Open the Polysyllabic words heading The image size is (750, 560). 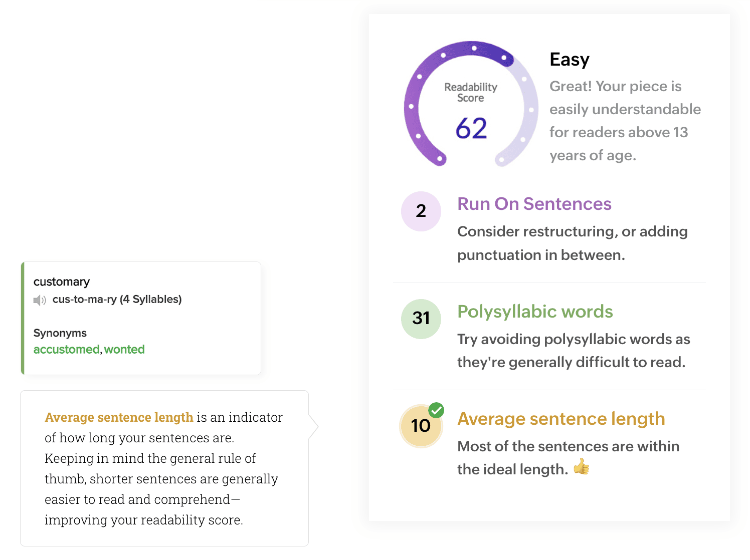[534, 312]
